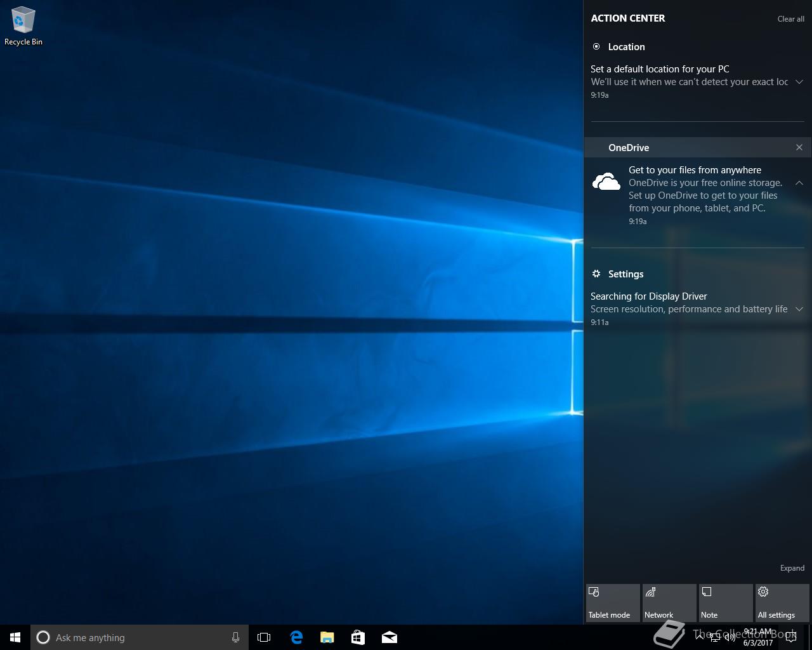The width and height of the screenshot is (812, 650).
Task: Click Expand to show more quick actions
Action: click(x=792, y=568)
